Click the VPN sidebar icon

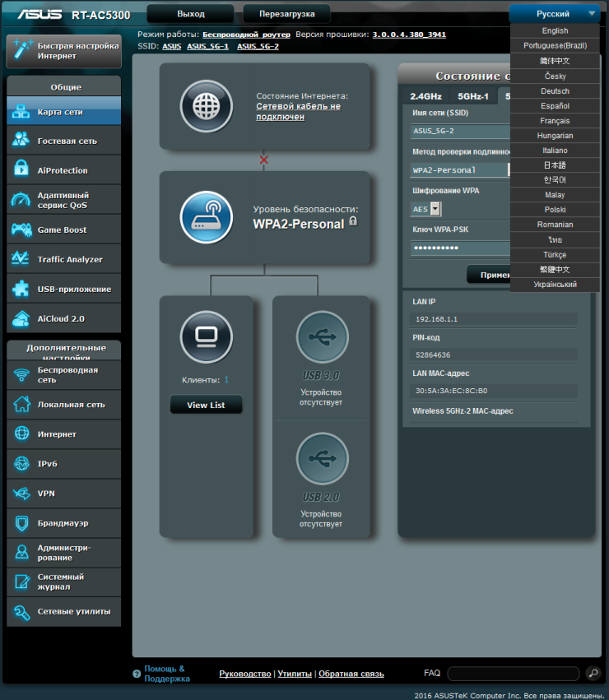click(x=21, y=494)
